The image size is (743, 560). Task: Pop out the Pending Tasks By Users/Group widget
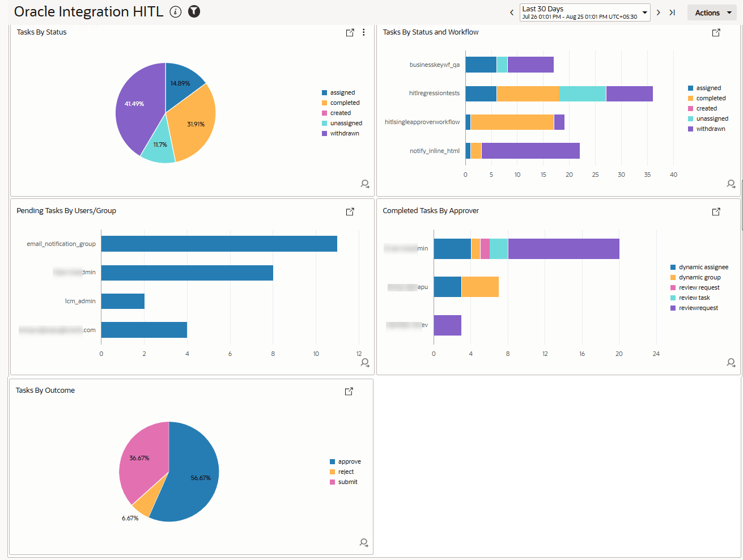coord(350,211)
